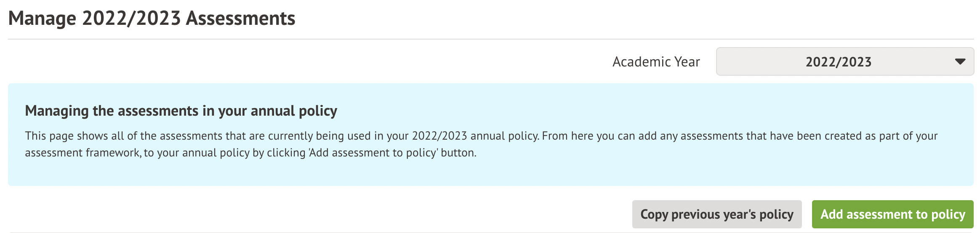Click the word 'Assessments' in the page title
This screenshot has height=233, width=980.
coord(240,19)
